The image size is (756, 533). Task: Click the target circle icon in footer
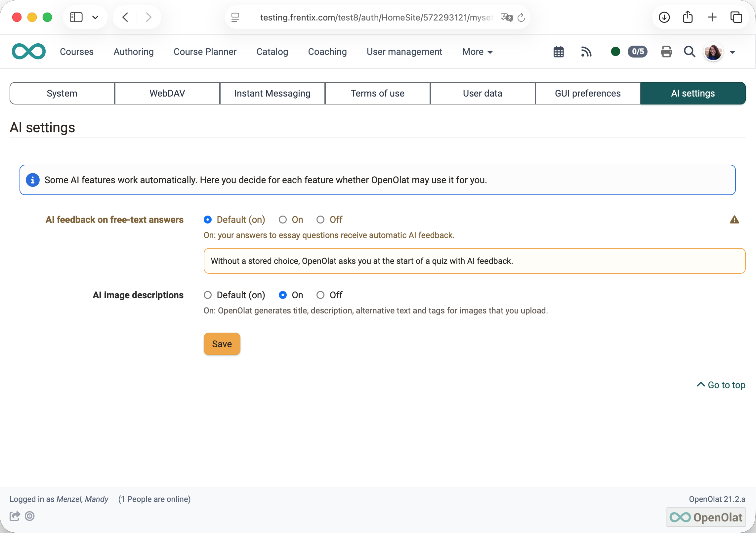click(x=30, y=516)
